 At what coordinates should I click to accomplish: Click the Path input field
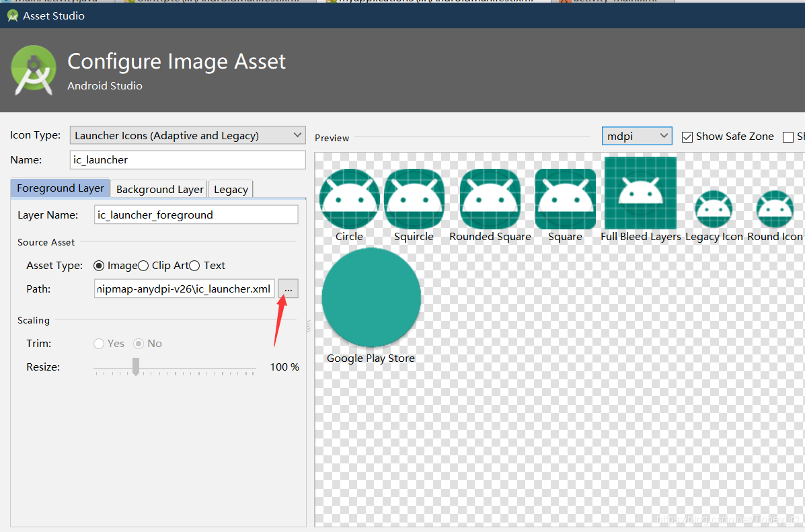(185, 289)
